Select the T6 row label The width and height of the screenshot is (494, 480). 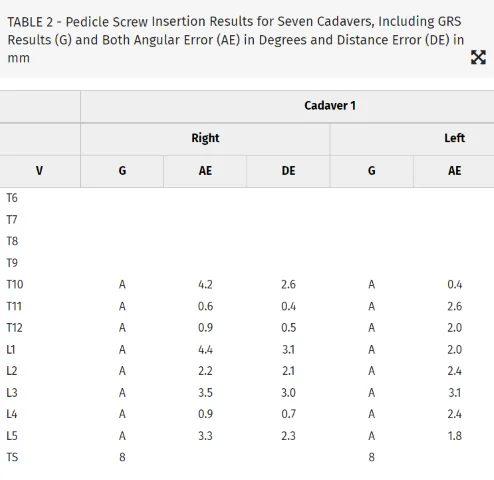(12, 198)
